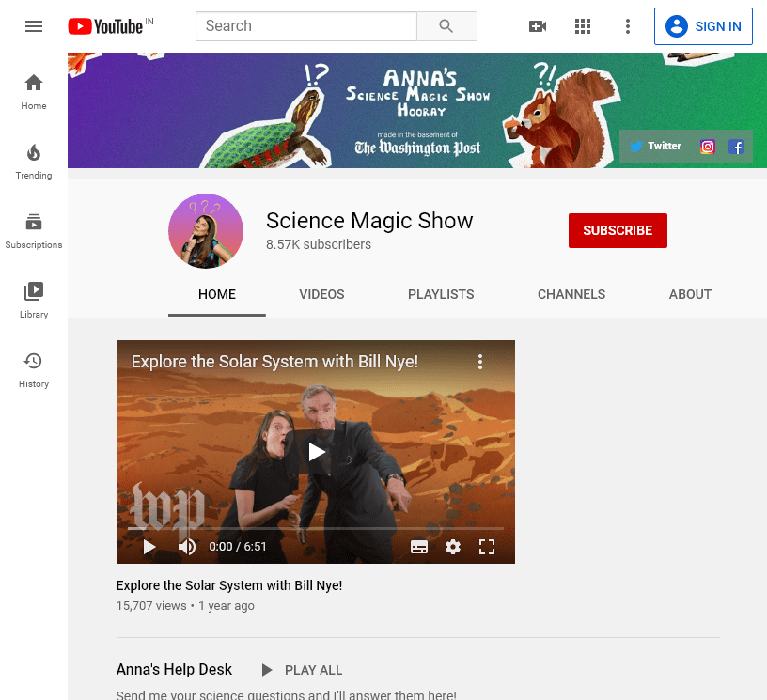The image size is (767, 700).
Task: Open the YouTube apps grid
Action: (583, 26)
